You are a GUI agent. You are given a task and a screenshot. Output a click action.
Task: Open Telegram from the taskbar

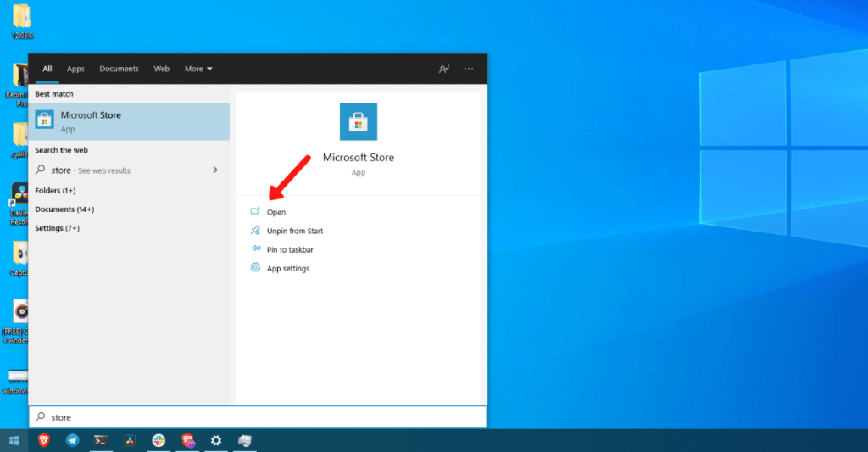73,440
